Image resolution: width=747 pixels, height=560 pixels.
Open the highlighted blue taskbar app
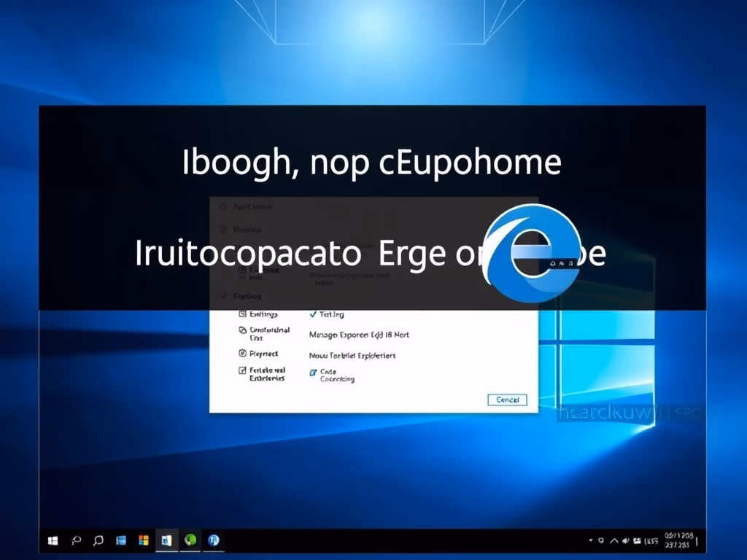166,540
